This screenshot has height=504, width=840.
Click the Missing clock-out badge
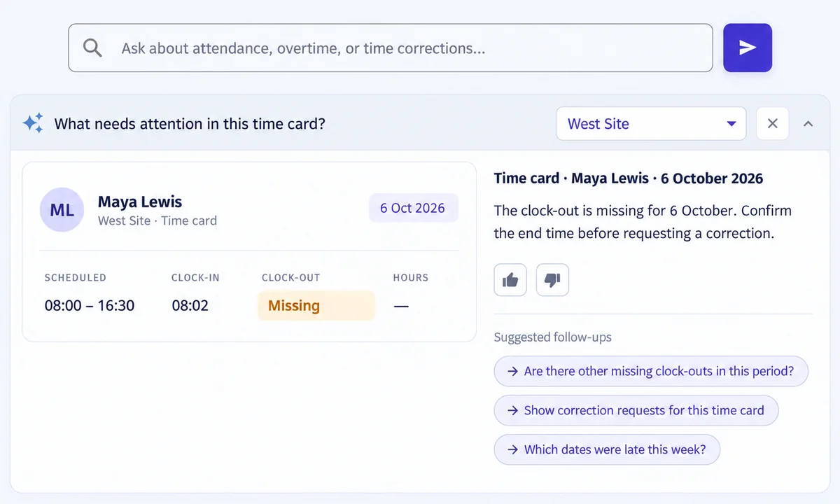click(316, 306)
